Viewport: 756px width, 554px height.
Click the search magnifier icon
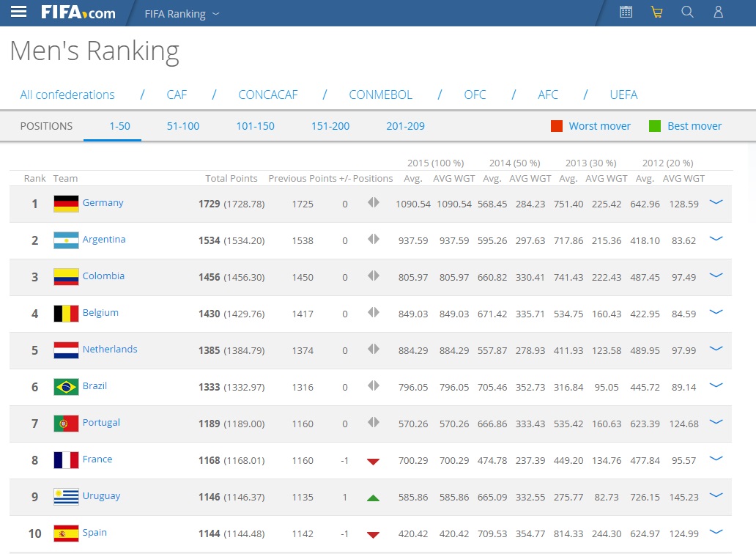click(687, 12)
